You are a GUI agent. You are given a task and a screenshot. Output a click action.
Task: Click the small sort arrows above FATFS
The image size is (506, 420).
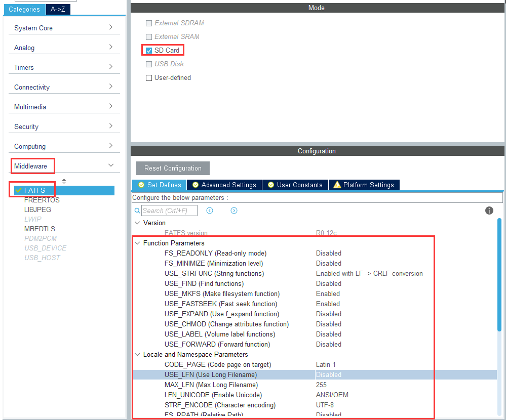[x=64, y=181]
